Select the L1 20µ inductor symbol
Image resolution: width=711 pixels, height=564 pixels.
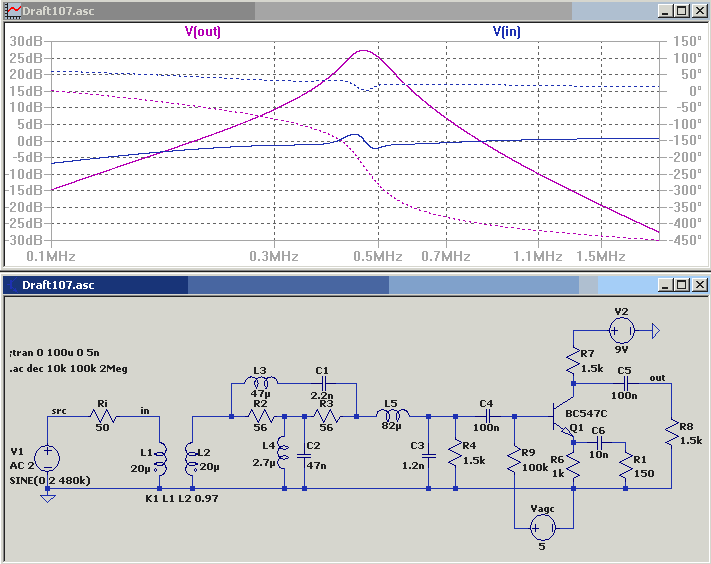[x=161, y=459]
